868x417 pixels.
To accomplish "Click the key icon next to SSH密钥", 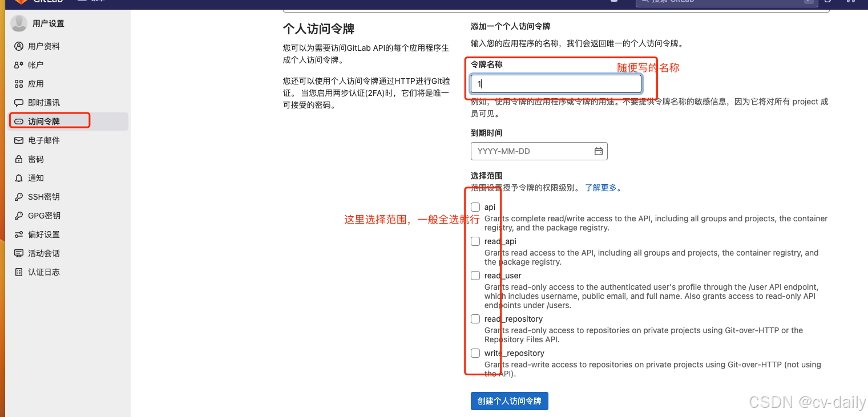I will [x=19, y=197].
